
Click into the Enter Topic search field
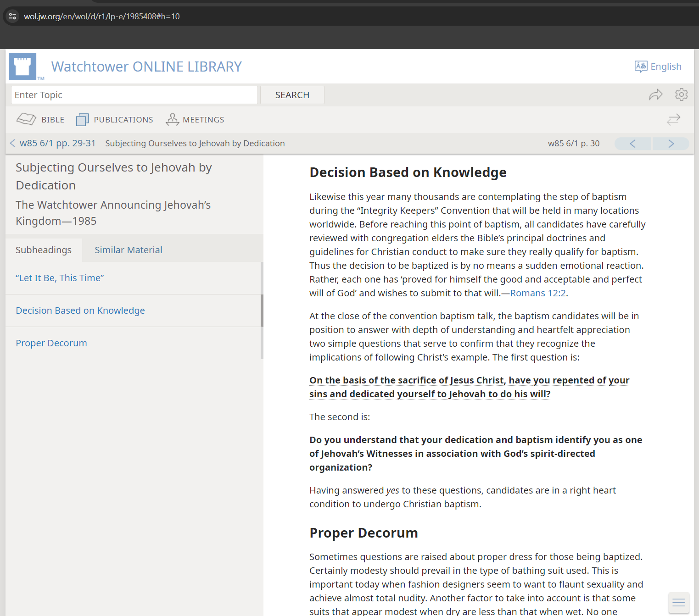134,95
